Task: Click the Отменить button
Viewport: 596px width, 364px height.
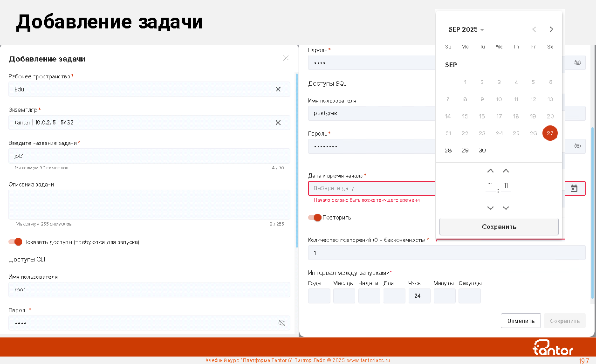Action: point(521,321)
